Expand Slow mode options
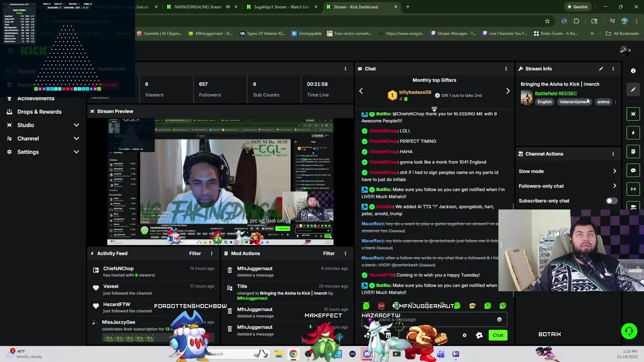 pos(614,171)
